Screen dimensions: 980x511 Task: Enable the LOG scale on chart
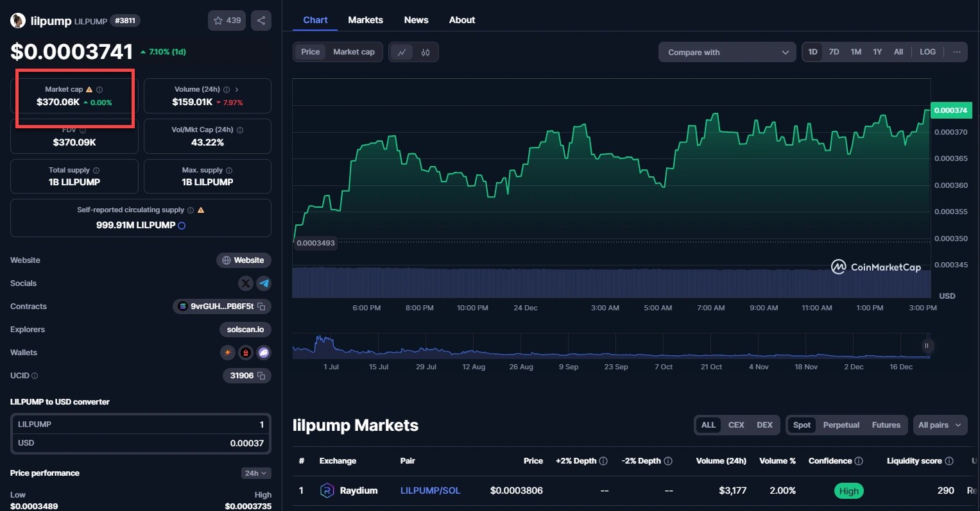927,52
